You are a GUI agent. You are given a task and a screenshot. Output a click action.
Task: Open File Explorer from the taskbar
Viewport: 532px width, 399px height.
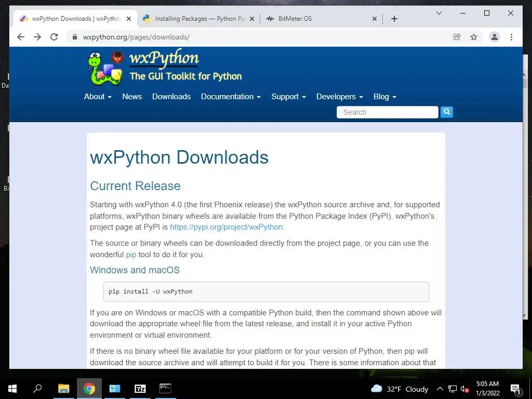(x=64, y=389)
